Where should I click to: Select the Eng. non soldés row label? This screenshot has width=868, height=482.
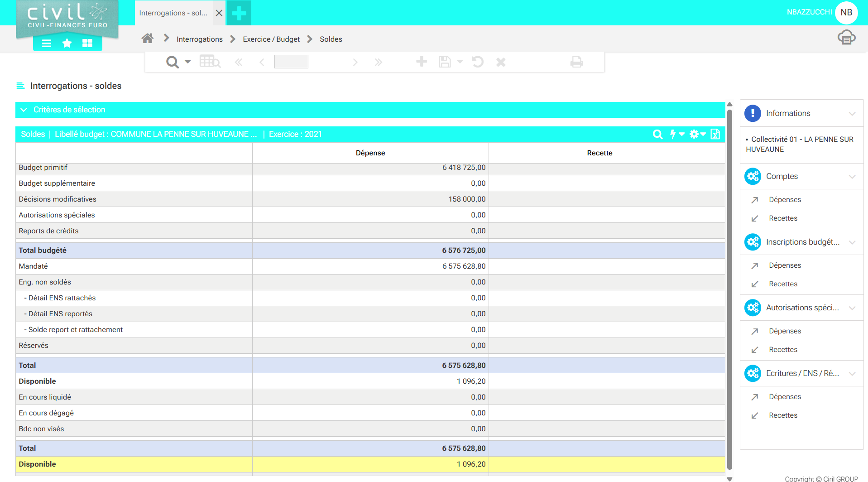coord(45,282)
